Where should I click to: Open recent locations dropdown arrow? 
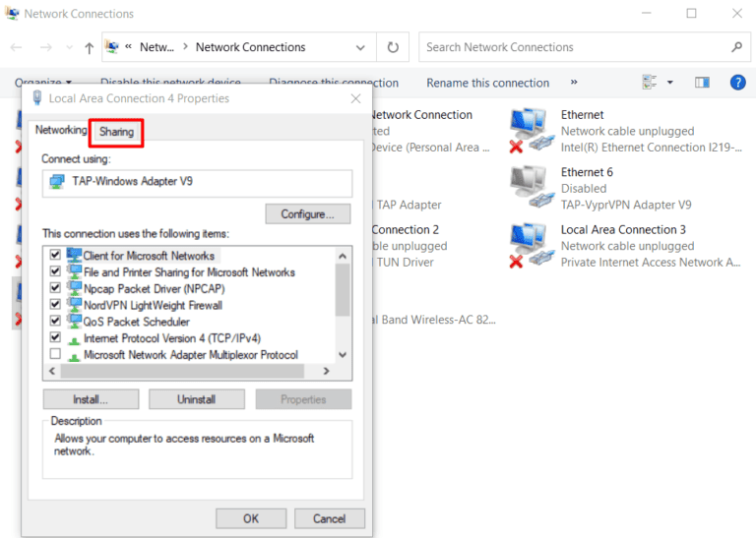tap(70, 47)
